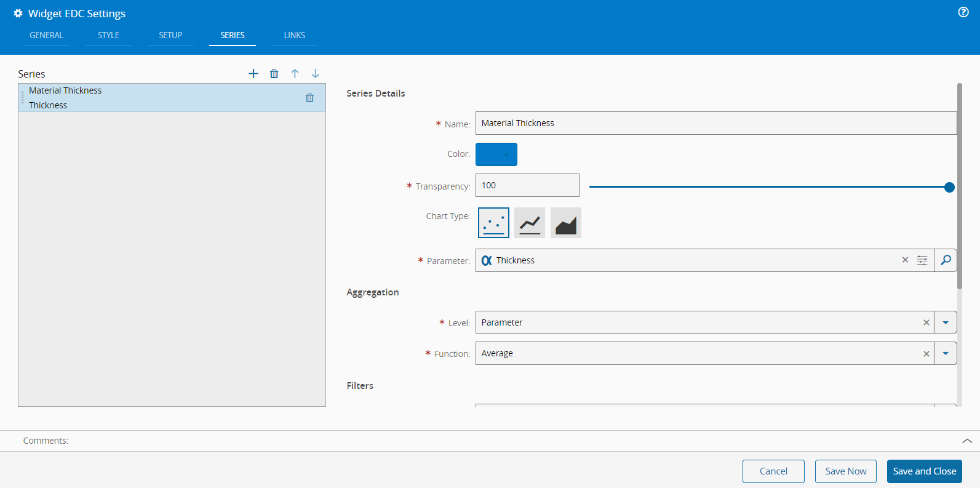
Task: Open the LINKS tab
Action: 295,35
